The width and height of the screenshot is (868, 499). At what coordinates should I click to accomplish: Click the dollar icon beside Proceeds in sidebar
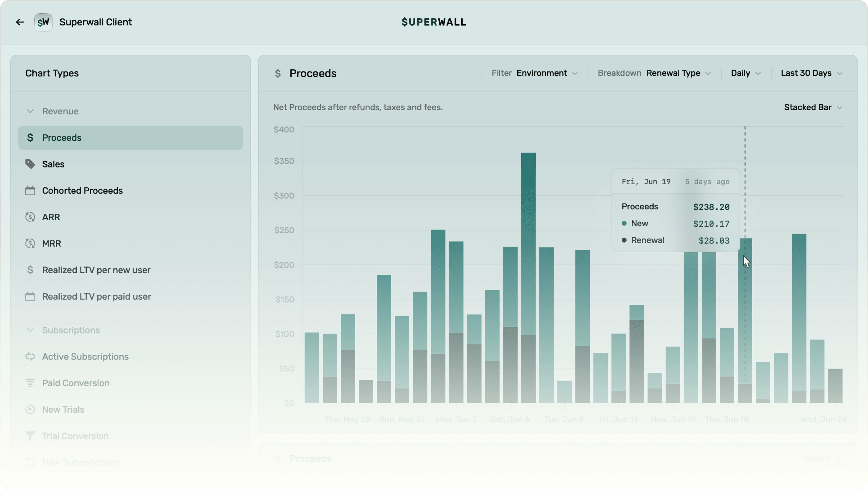30,138
